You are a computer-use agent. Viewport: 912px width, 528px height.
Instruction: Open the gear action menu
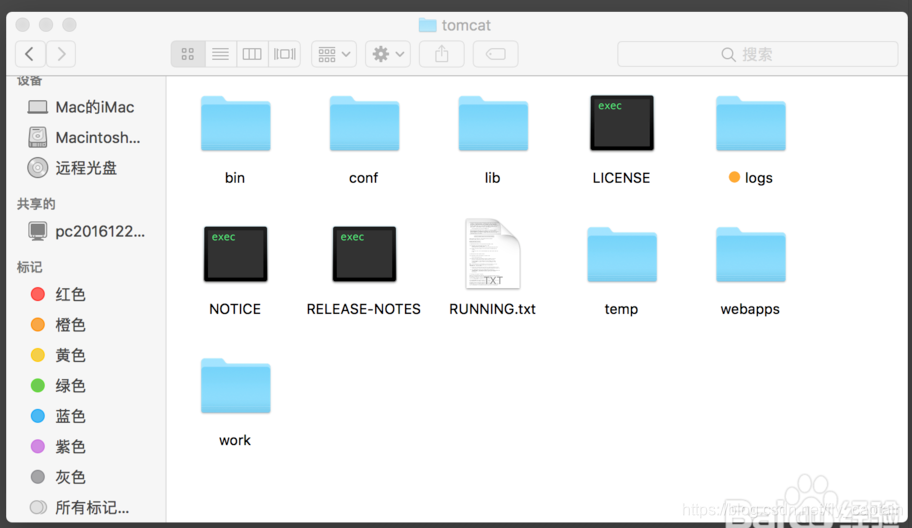(388, 54)
